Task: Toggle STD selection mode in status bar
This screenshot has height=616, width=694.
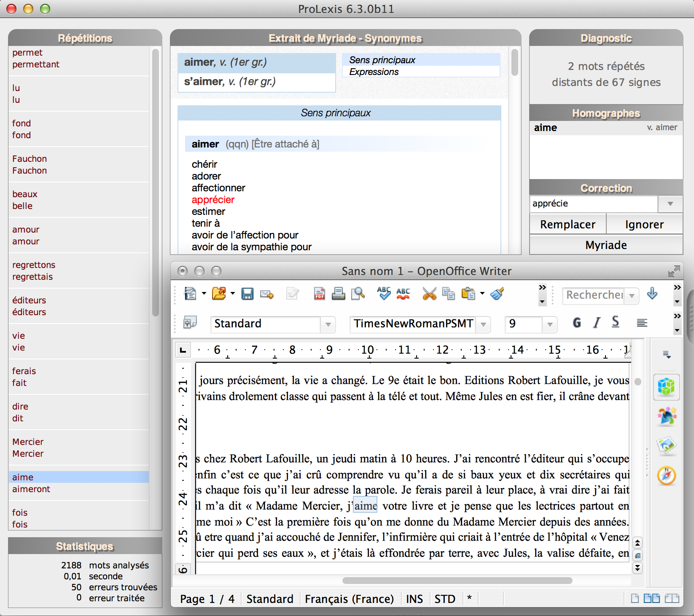Action: click(444, 599)
